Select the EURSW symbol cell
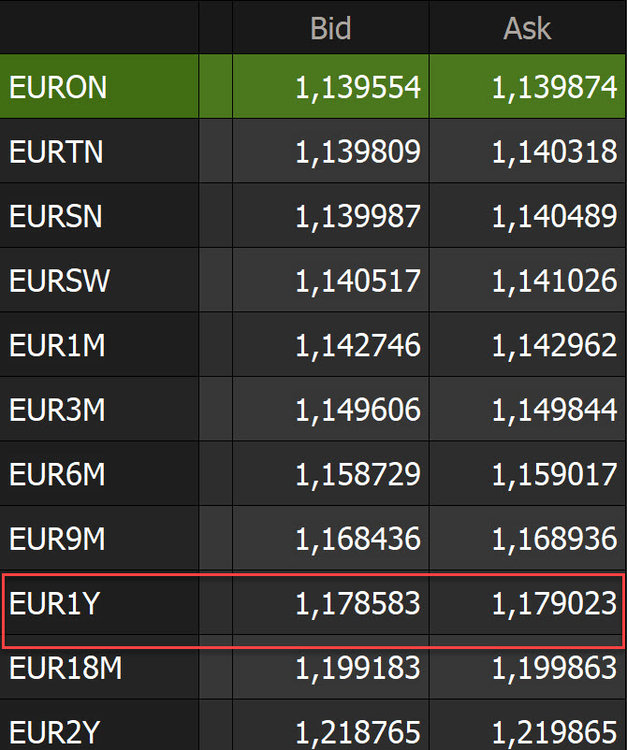This screenshot has width=627, height=750. tap(59, 281)
